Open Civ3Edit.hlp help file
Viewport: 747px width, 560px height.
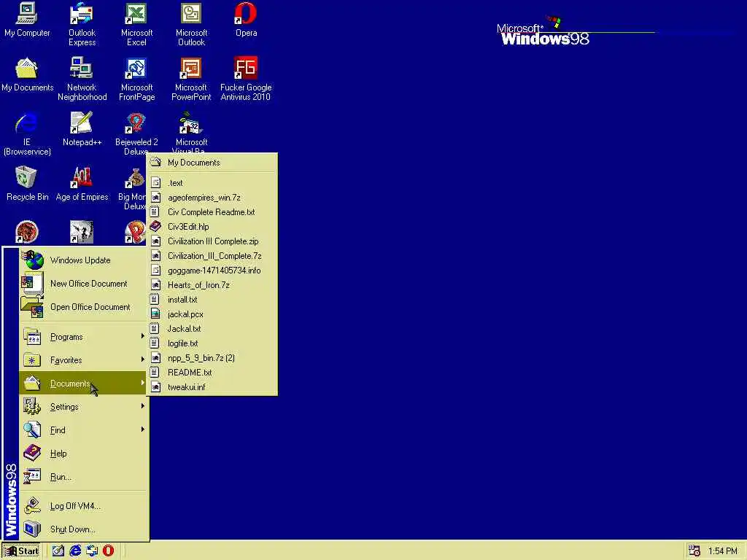212,227
